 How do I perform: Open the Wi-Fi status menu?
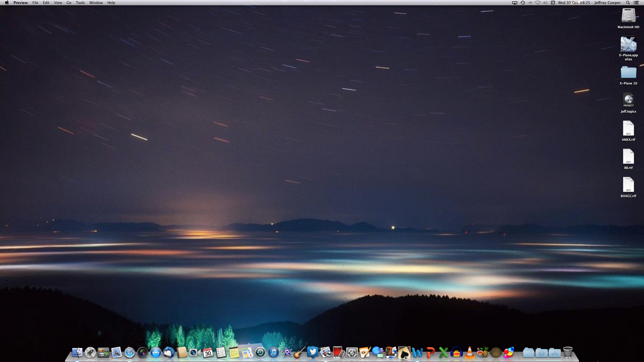pyautogui.click(x=538, y=3)
